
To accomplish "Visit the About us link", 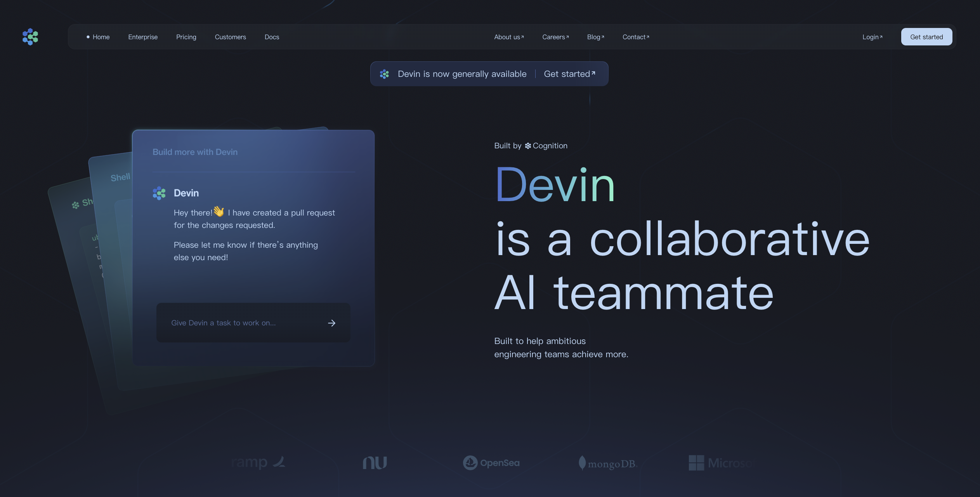I will pos(509,37).
